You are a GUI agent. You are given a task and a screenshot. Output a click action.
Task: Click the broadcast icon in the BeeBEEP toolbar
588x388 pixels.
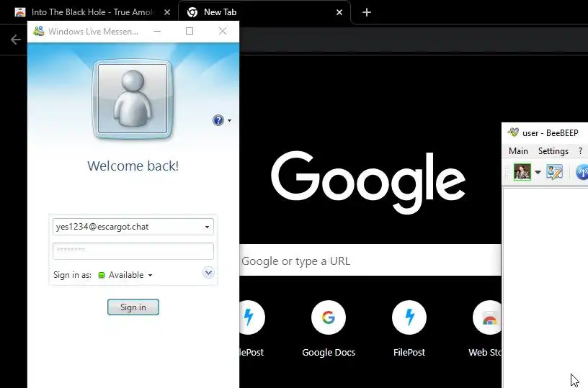pos(582,172)
